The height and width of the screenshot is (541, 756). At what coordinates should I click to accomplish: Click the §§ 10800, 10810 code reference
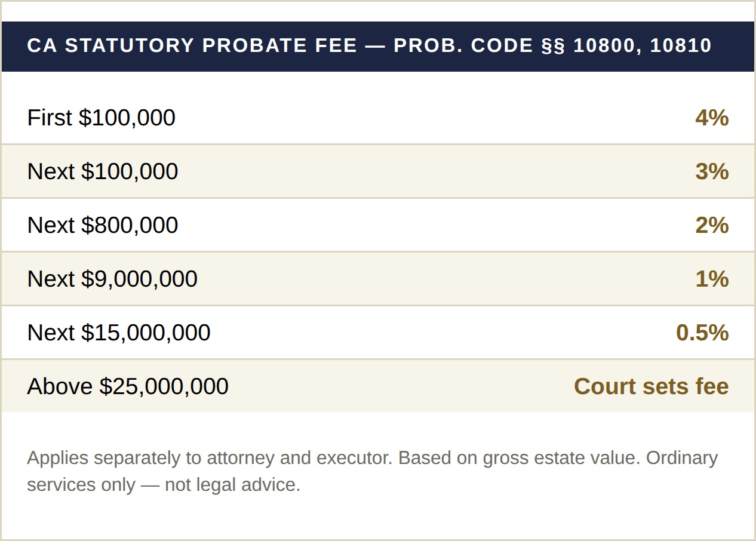[x=626, y=46]
